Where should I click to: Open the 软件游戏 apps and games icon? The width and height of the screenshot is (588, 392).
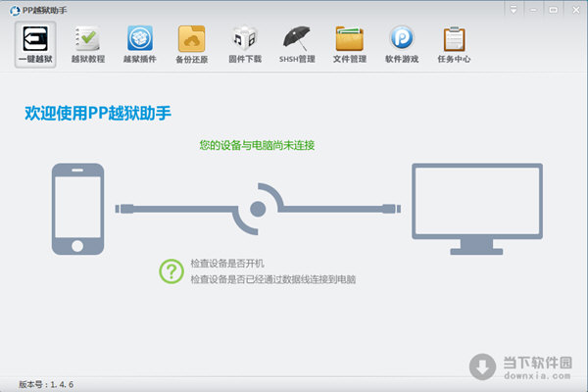point(402,44)
